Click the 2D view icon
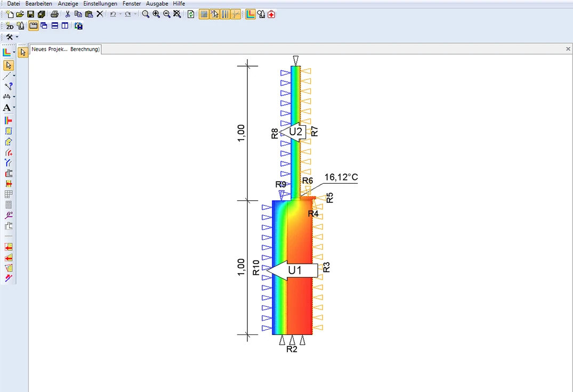 (x=10, y=26)
